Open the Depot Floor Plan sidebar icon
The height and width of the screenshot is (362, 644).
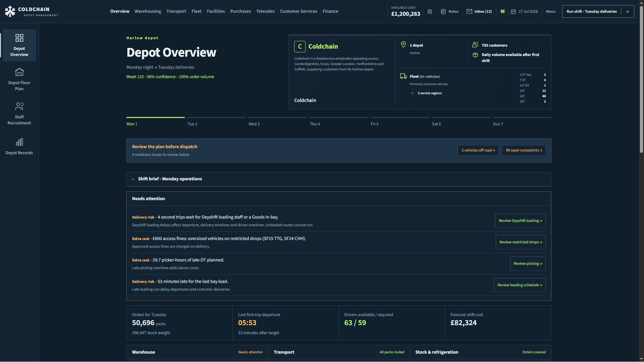tap(19, 72)
